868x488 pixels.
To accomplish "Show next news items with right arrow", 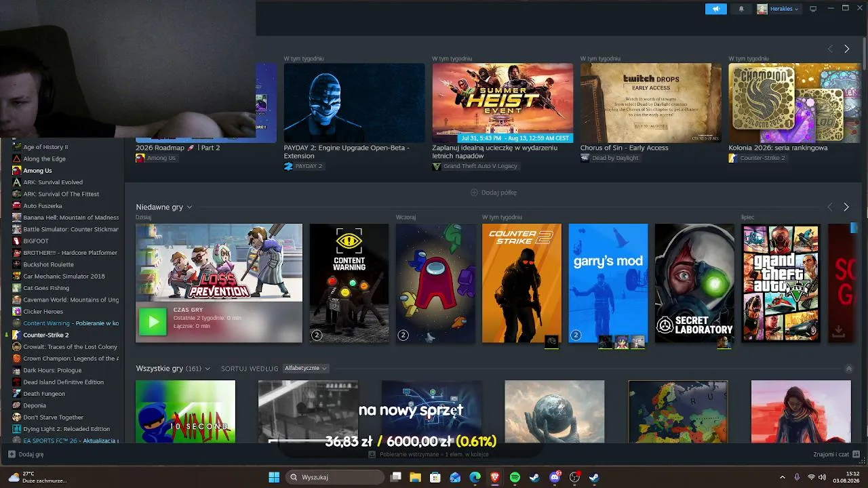I will (x=846, y=49).
